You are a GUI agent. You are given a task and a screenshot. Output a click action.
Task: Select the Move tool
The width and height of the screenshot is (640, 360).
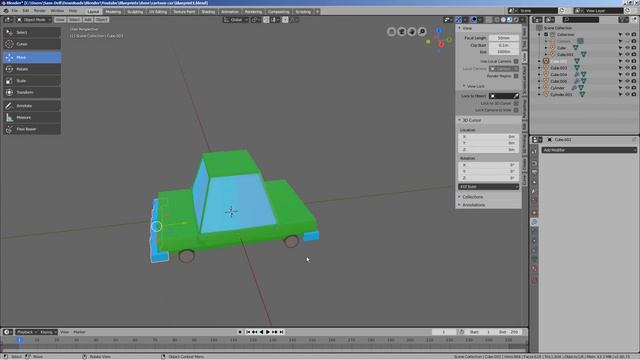click(x=32, y=58)
